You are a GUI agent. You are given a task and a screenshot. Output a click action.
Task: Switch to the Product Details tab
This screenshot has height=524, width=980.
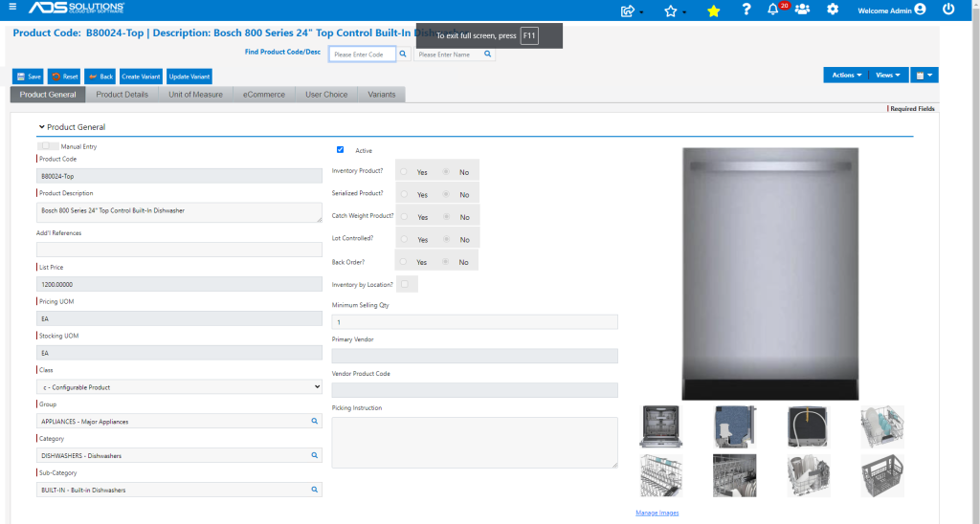pos(122,95)
